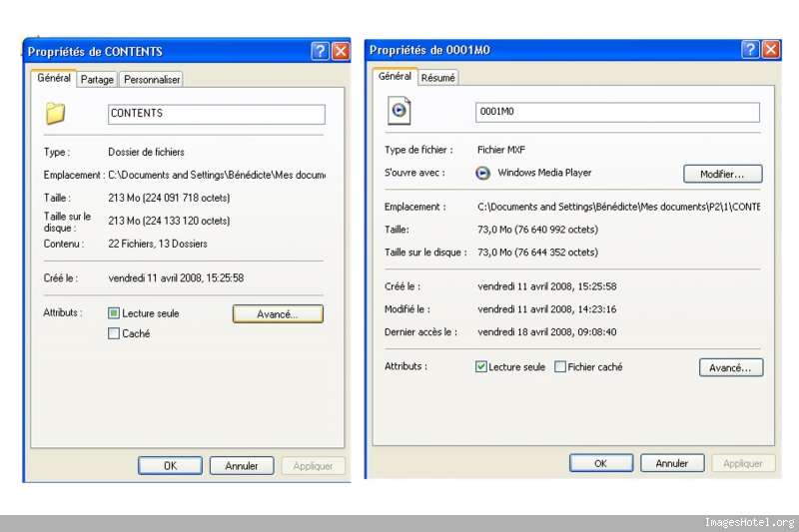Image resolution: width=799 pixels, height=532 pixels.
Task: Toggle Lecture seule checkbox in CONTENTS dialog
Action: point(114,313)
